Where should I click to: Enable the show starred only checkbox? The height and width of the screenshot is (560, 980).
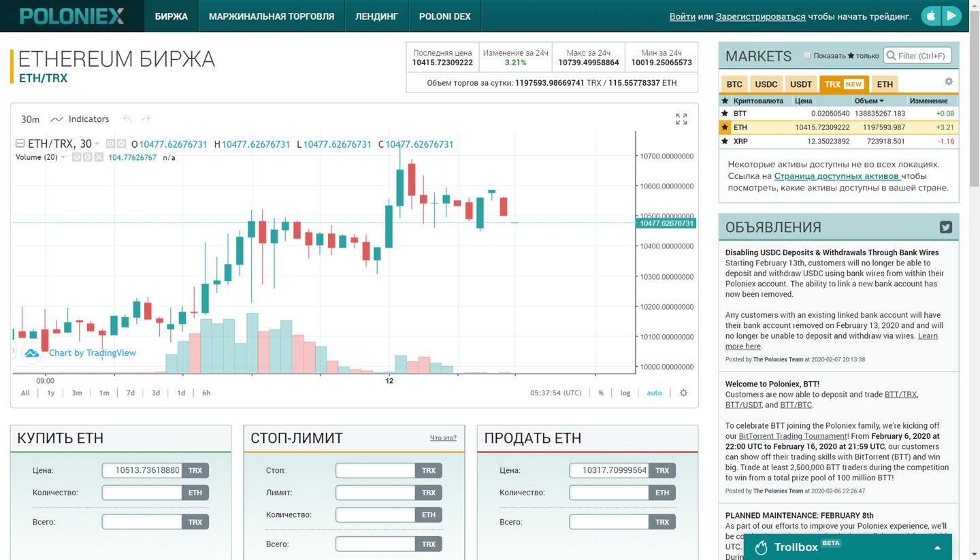[807, 56]
